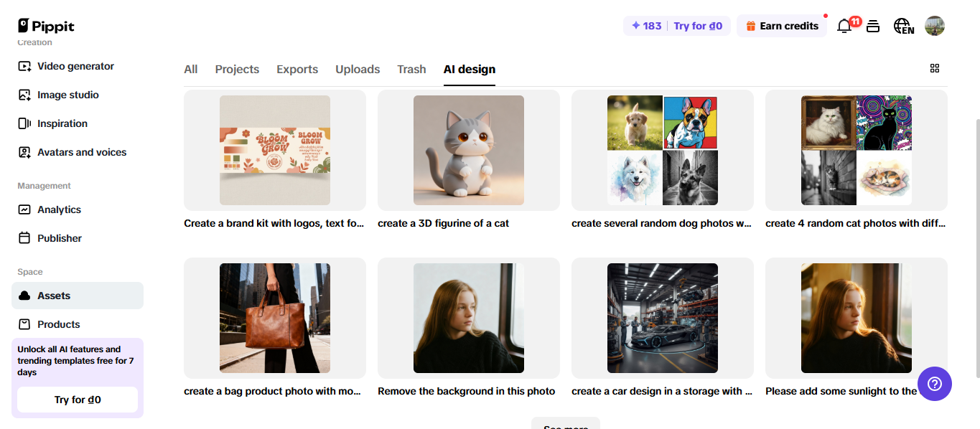
Task: Open the purple help question mark button
Action: click(935, 384)
